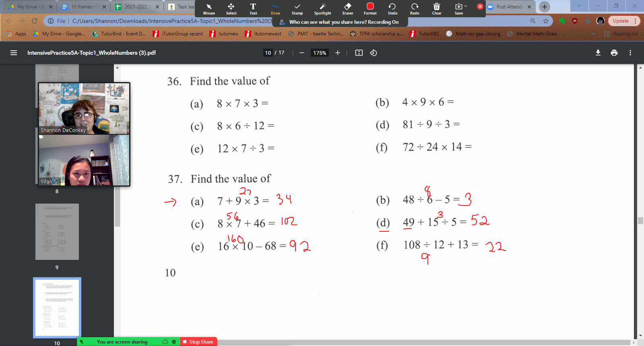Open the iTutorGroup recent bookmark
Image resolution: width=644 pixels, height=346 pixels.
178,34
